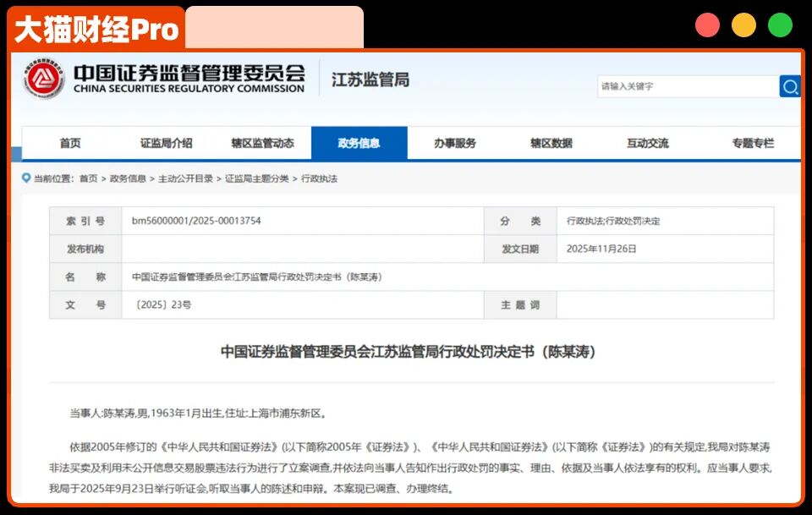Select the 政务信息 navigation tab
This screenshot has width=812, height=515.
pos(359,143)
